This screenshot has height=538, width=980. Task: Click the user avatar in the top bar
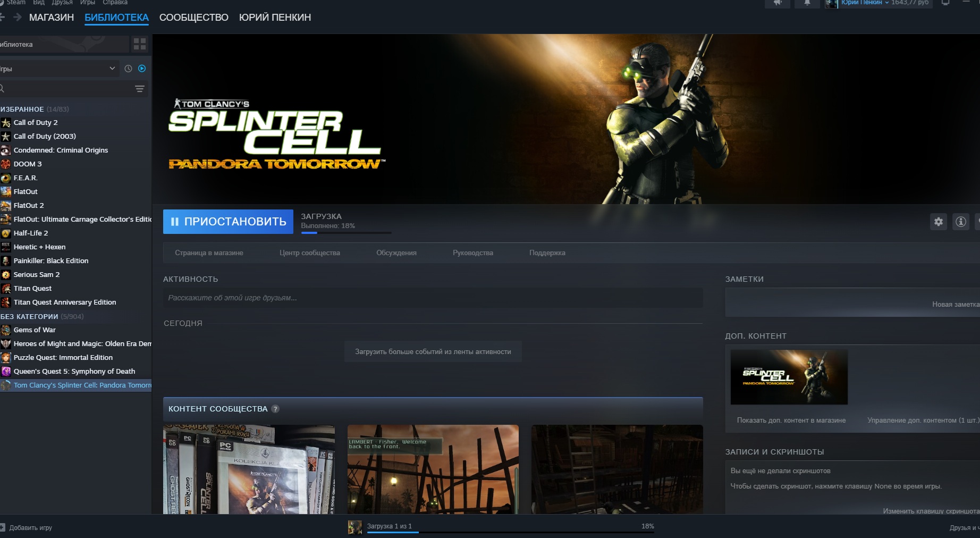(x=831, y=4)
